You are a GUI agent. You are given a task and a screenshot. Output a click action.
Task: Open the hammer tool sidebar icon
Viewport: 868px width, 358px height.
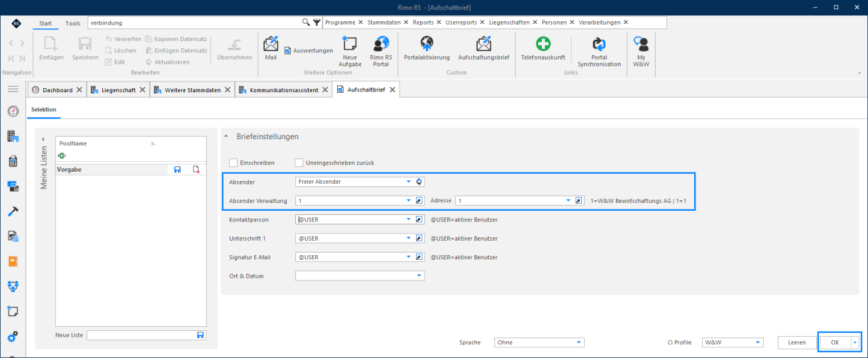pos(13,211)
